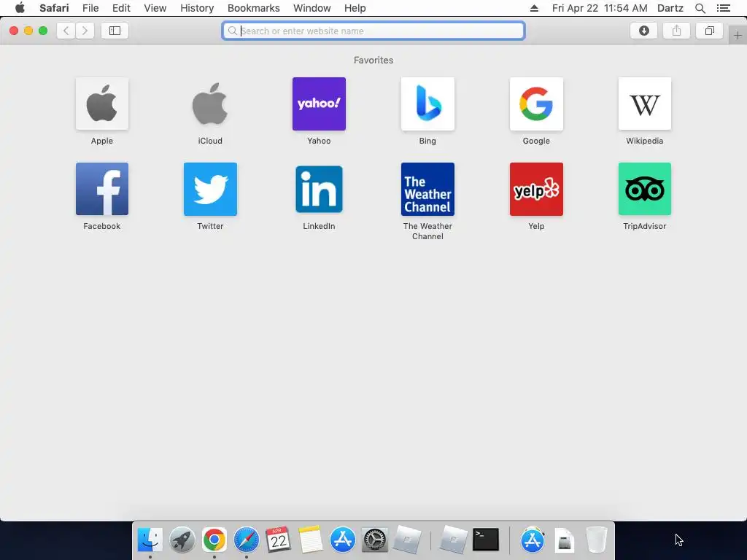Click the Wikipedia label text
The width and height of the screenshot is (747, 560).
pyautogui.click(x=645, y=141)
